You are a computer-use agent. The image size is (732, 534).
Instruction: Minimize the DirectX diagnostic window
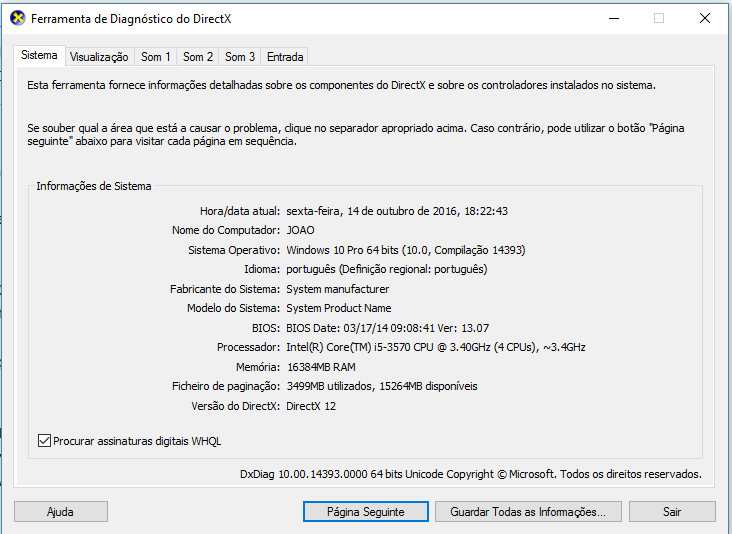tap(612, 18)
